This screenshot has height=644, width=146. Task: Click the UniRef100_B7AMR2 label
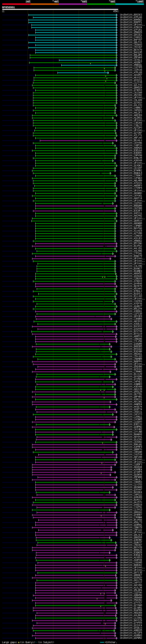pyautogui.click(x=131, y=170)
